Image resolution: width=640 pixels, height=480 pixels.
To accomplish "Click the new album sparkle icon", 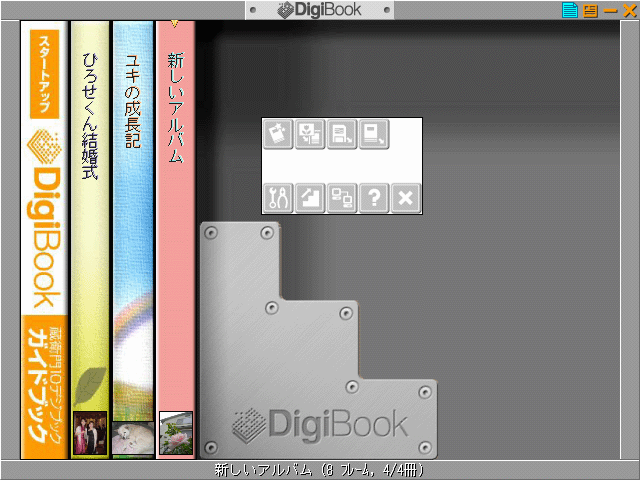I will pos(278,134).
